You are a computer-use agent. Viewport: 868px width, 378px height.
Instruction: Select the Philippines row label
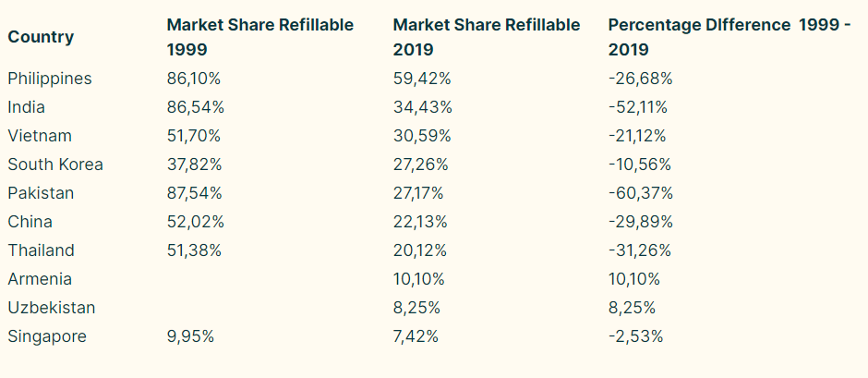50,79
